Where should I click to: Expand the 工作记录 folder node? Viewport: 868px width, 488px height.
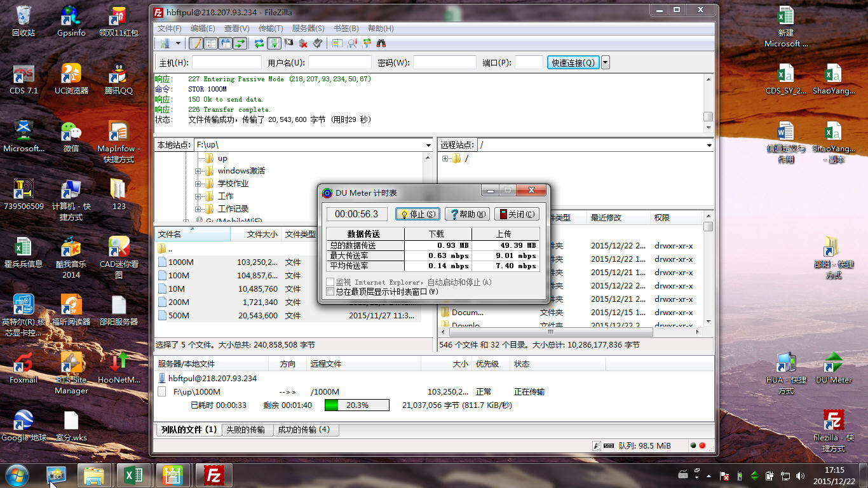(198, 209)
